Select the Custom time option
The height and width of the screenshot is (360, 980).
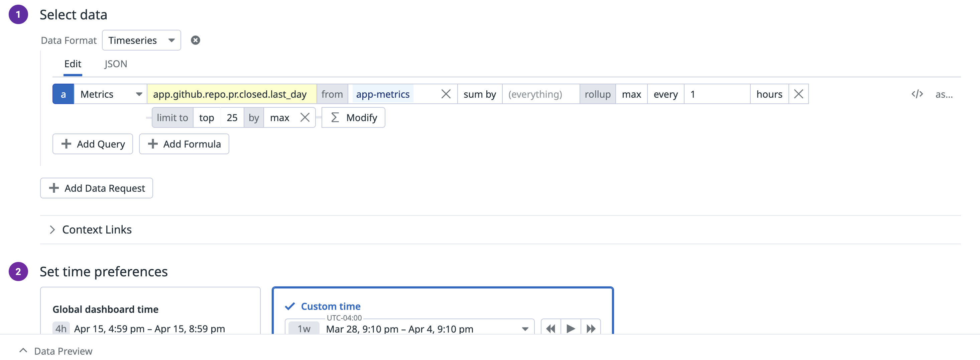[x=330, y=306]
